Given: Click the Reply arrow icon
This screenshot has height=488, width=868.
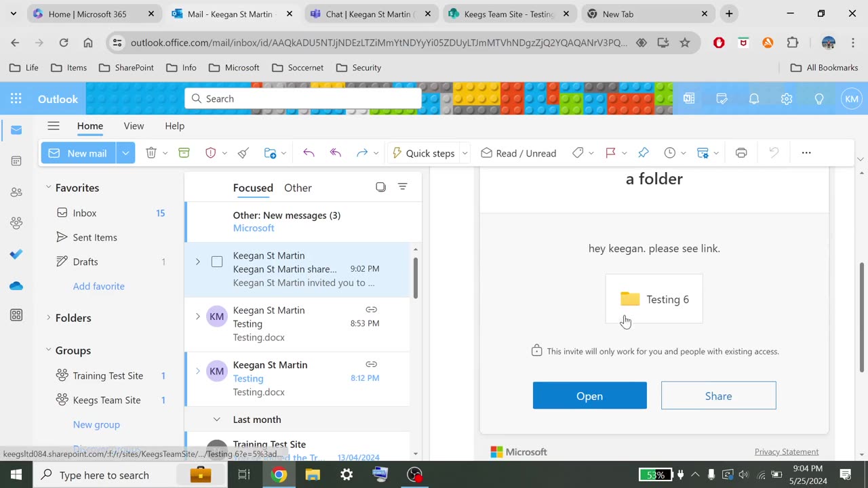Looking at the screenshot, I should [309, 153].
